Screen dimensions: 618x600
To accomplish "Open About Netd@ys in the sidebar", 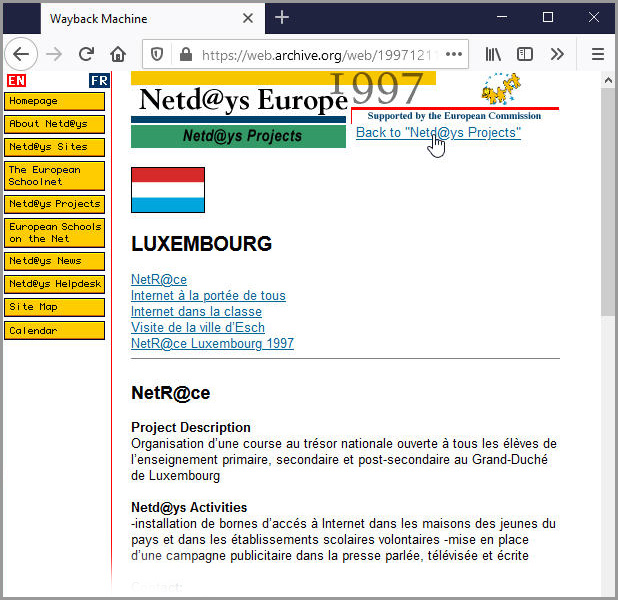I will (54, 124).
